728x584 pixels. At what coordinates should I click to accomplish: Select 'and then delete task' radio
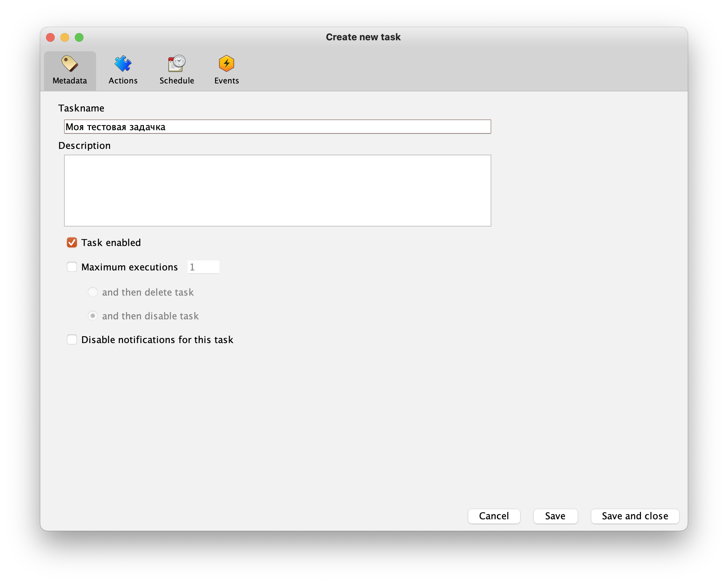[93, 292]
